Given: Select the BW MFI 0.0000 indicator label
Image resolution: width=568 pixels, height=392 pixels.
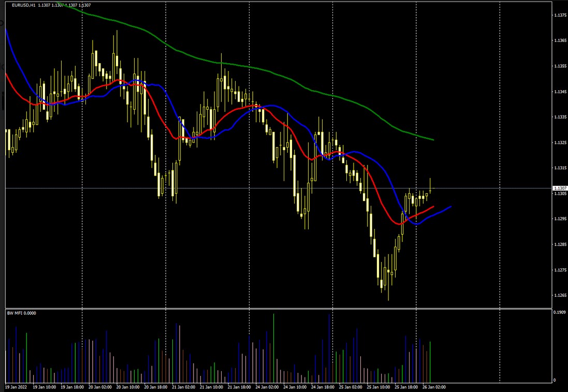Looking at the screenshot, I should [21, 313].
